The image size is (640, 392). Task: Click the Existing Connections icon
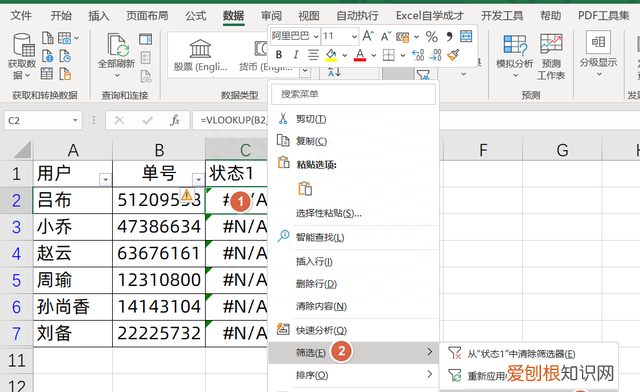(x=65, y=74)
